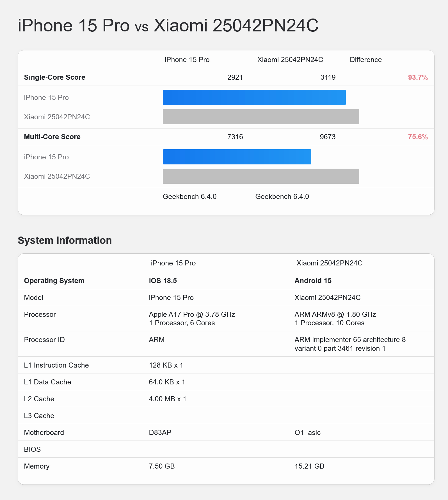
Task: Select the Android 15 value
Action: coord(313,281)
